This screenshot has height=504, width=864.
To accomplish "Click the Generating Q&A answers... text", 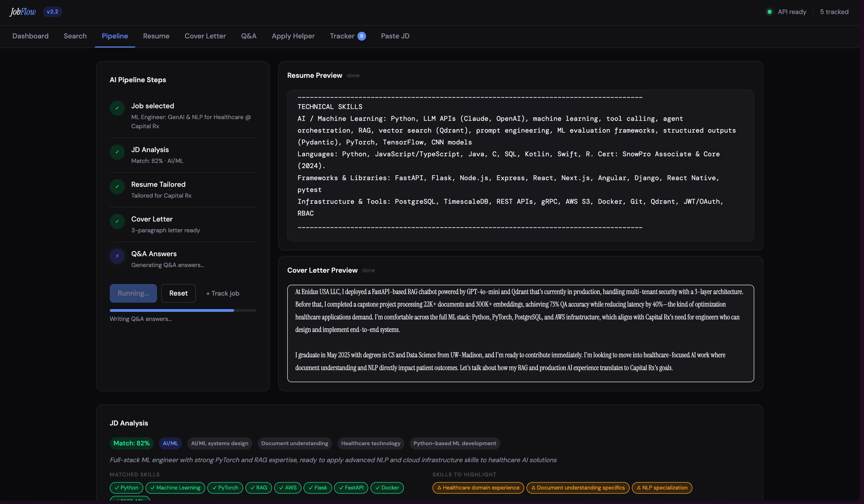I will [168, 265].
